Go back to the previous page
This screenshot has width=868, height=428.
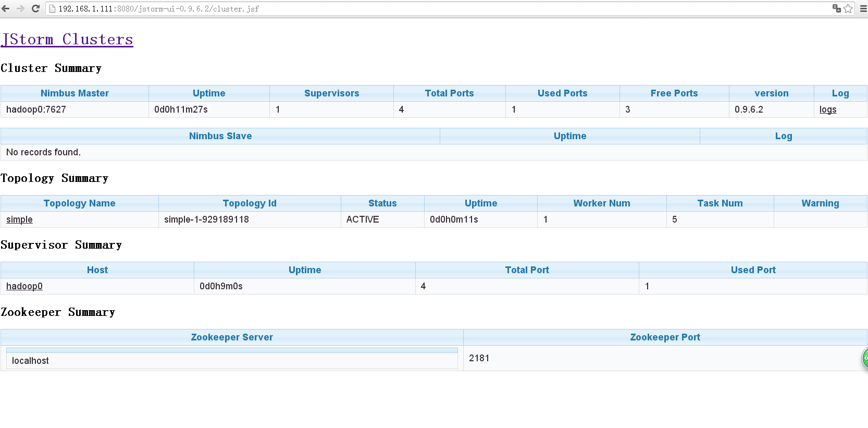click(6, 8)
